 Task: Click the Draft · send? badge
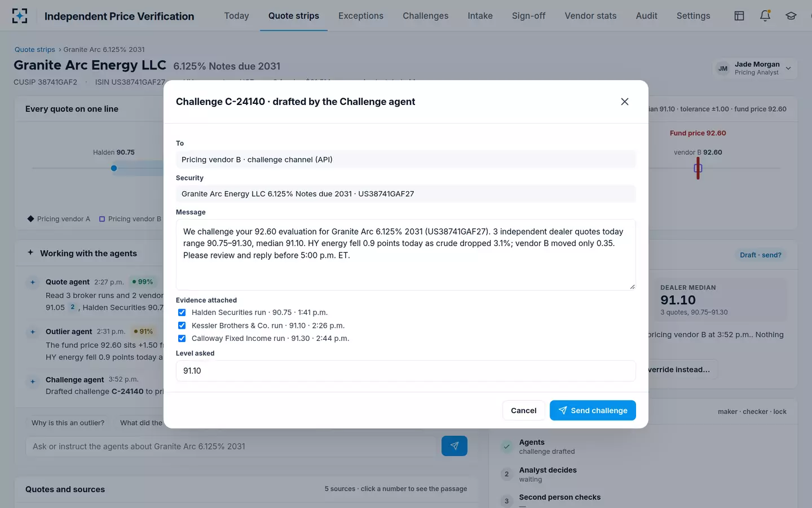point(761,255)
